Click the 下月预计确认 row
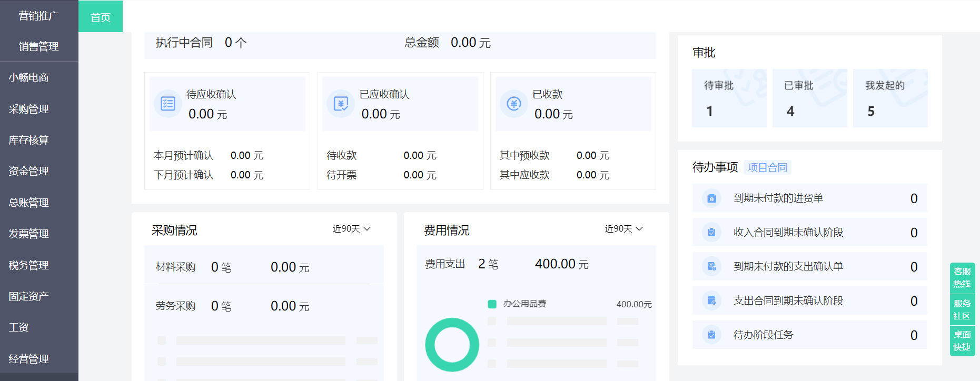The height and width of the screenshot is (381, 980). 209,175
